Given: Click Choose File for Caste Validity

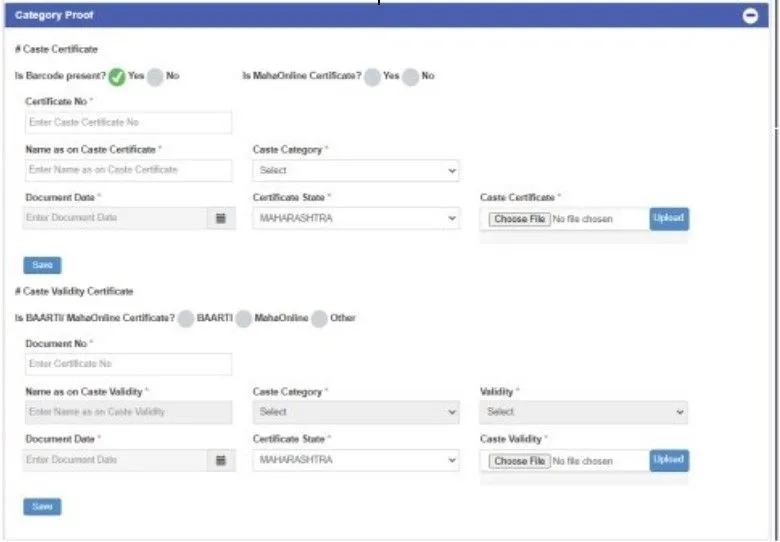Looking at the screenshot, I should (x=519, y=461).
